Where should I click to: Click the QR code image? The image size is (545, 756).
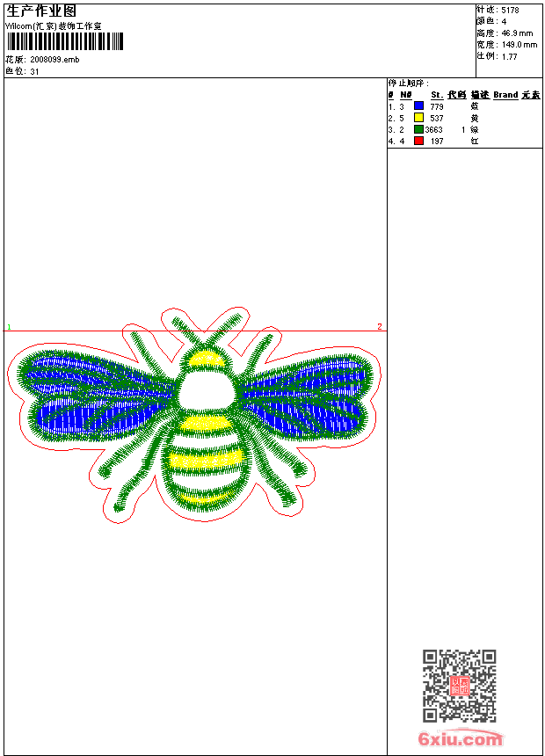pos(460,686)
